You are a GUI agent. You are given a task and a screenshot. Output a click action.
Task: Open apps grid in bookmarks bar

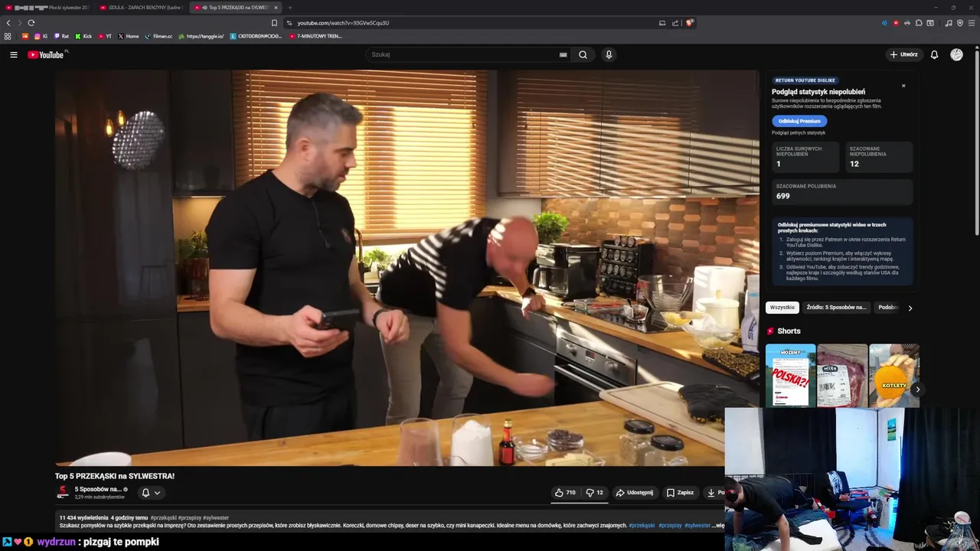(x=8, y=36)
